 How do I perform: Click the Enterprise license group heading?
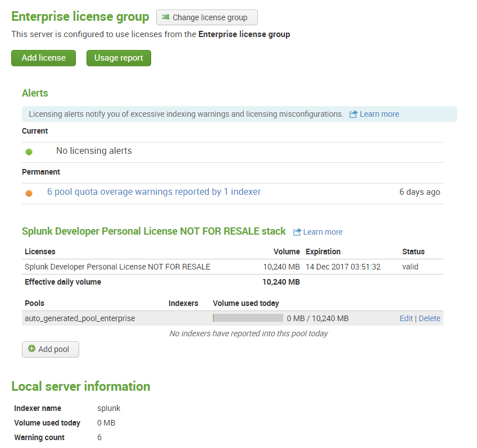click(79, 17)
